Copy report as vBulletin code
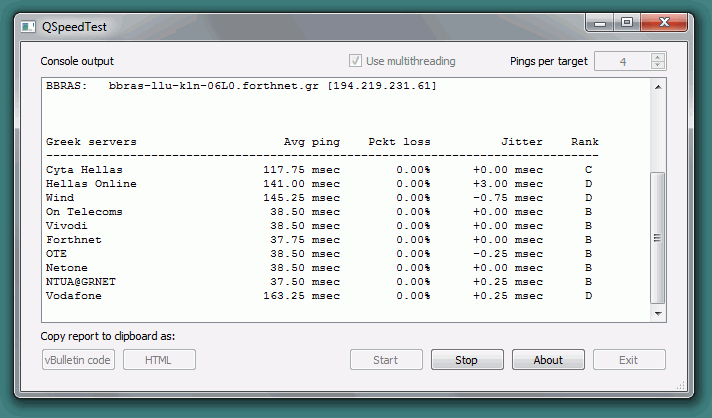The image size is (712, 418). point(78,360)
